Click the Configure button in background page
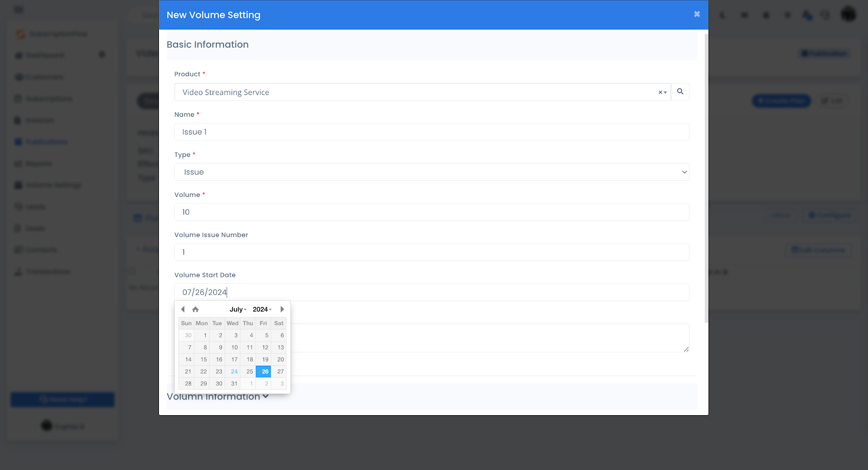 [829, 215]
